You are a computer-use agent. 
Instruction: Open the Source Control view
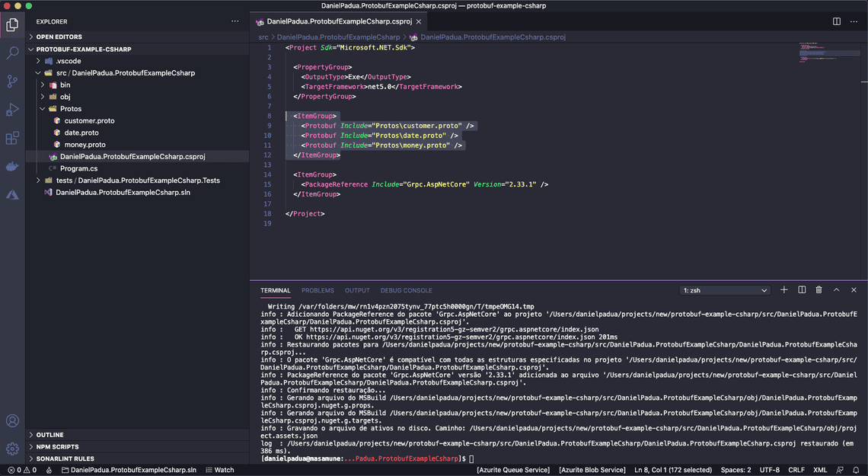(11, 80)
